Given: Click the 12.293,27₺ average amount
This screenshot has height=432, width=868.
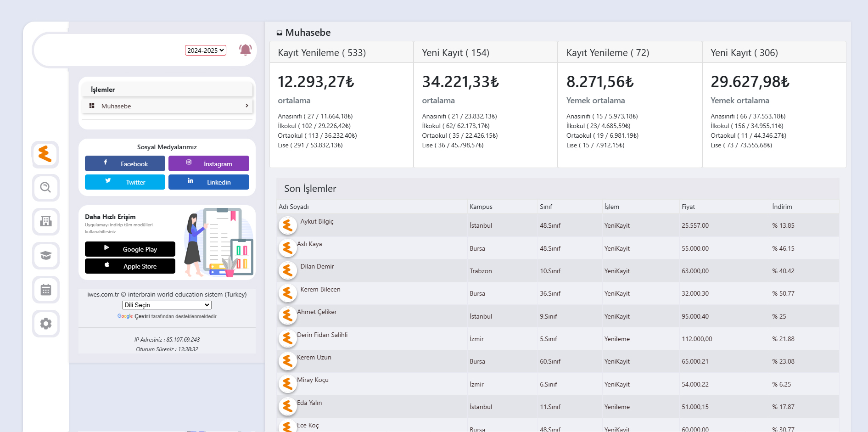Looking at the screenshot, I should (x=316, y=82).
